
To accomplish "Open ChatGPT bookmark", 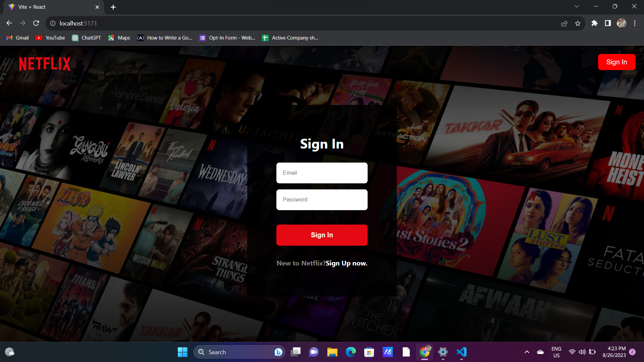I will (86, 38).
